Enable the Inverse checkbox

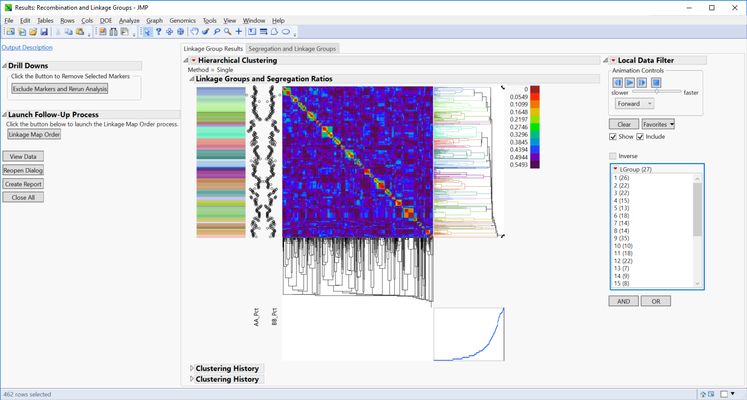coord(614,156)
